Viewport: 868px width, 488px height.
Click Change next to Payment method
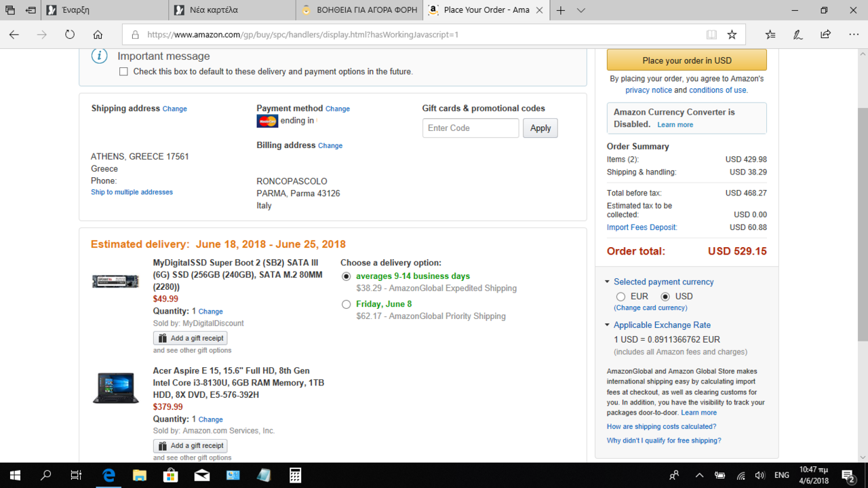[x=338, y=109]
